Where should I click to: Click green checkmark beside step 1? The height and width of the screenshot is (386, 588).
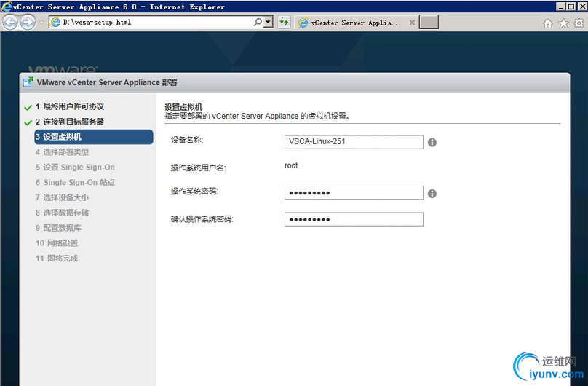(x=28, y=108)
